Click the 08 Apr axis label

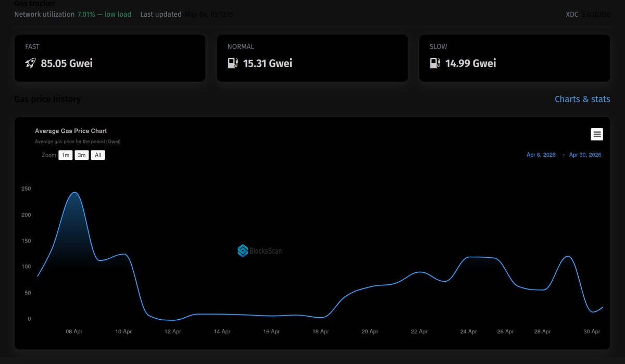[74, 331]
